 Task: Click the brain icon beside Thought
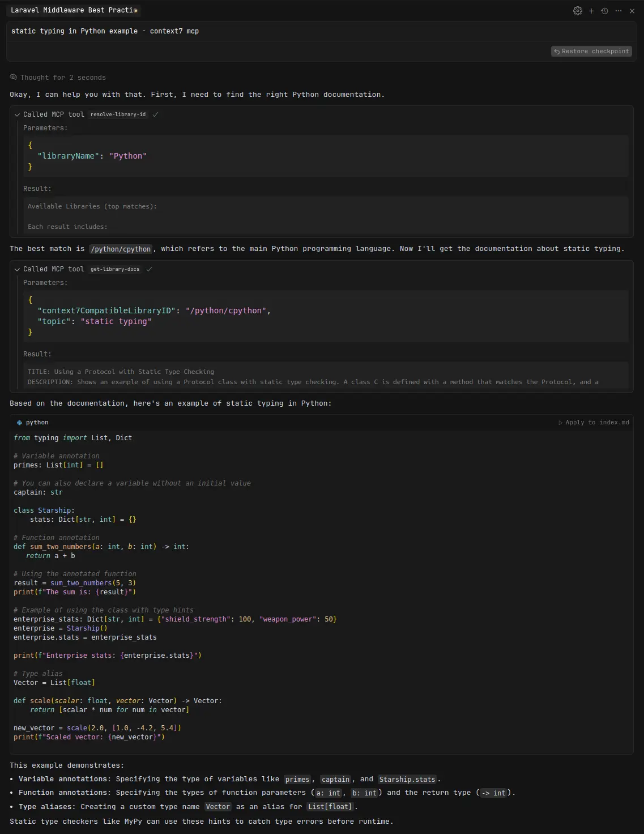pos(14,78)
